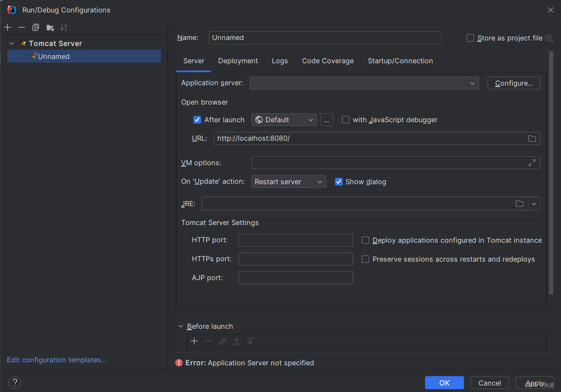Toggle Store as project file checkbox
The image size is (561, 392).
coord(471,38)
